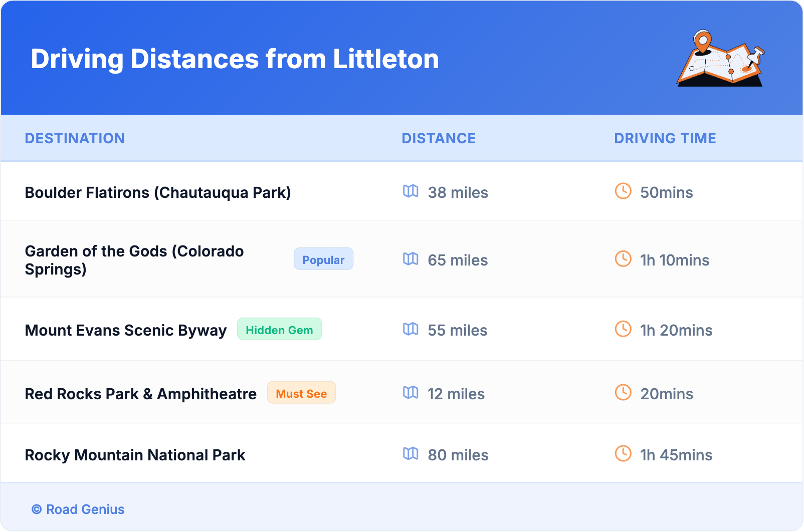
Task: Select the Hidden Gem badge
Action: tap(279, 330)
